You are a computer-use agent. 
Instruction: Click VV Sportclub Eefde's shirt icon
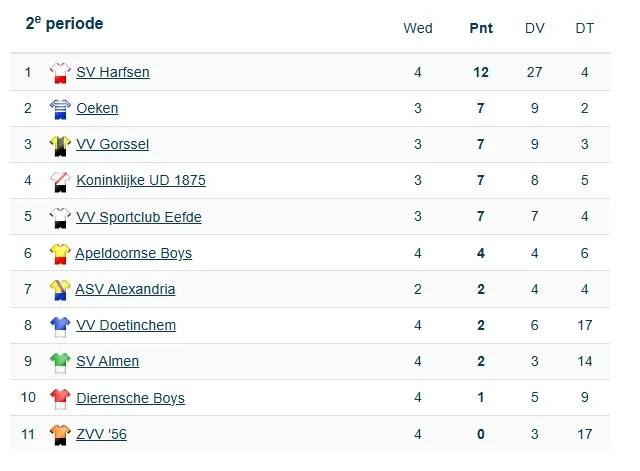point(60,217)
